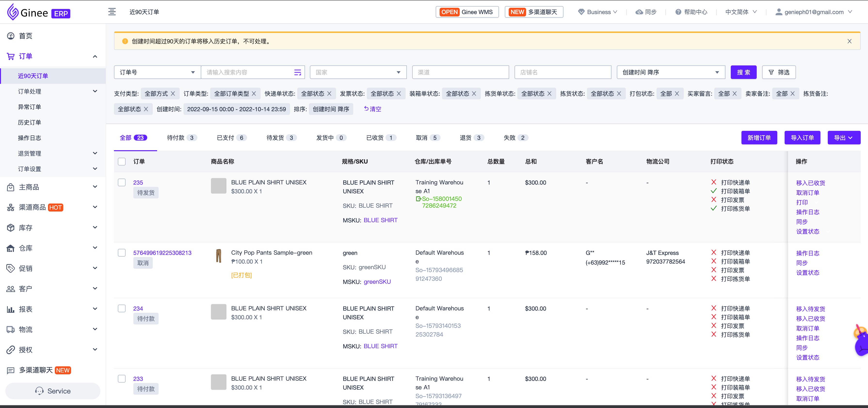This screenshot has height=408, width=868.
Task: Expand the 订单处理 submenu
Action: click(95, 91)
